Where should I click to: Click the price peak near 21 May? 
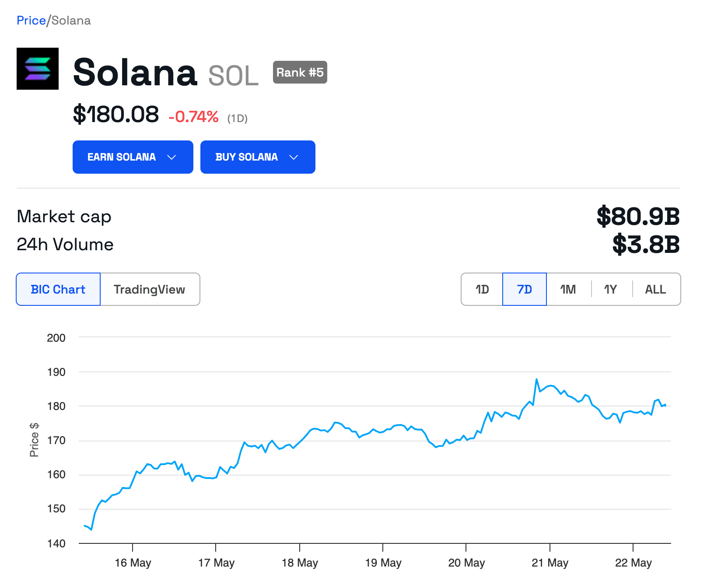pos(536,379)
